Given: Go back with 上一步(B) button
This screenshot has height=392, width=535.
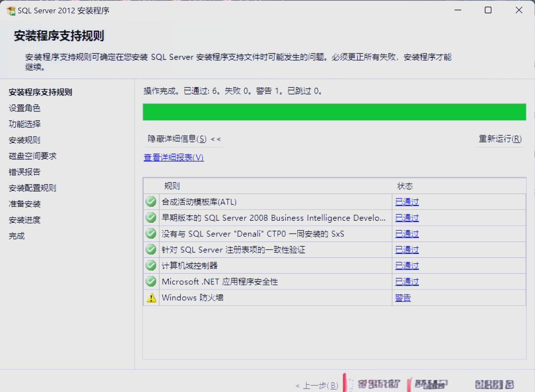Looking at the screenshot, I should [x=317, y=386].
